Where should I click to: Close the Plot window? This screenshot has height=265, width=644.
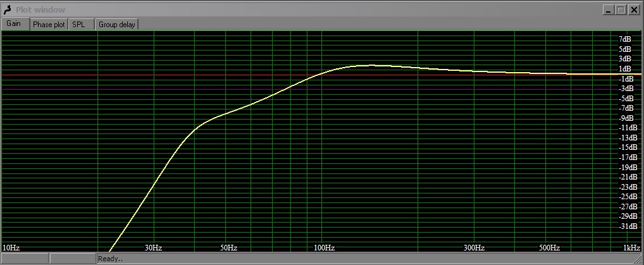(634, 10)
